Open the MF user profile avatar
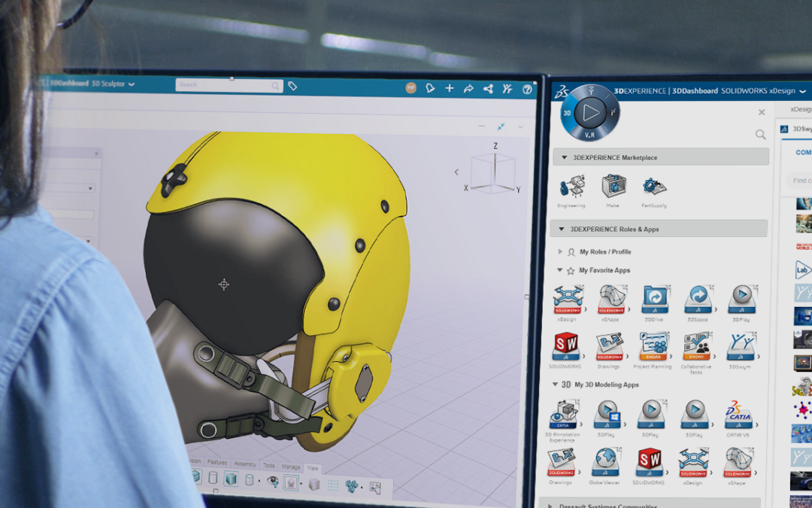Image resolution: width=812 pixels, height=508 pixels. point(411,88)
